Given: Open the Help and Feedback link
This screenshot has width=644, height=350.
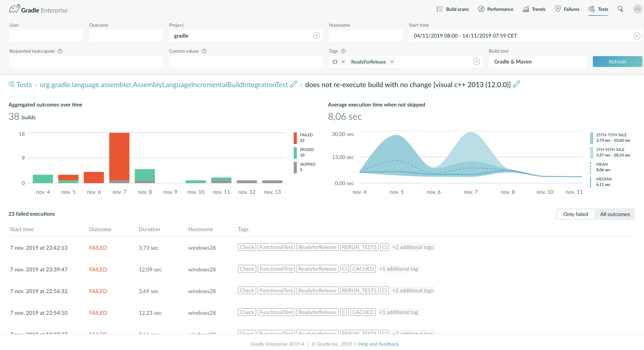Looking at the screenshot, I should point(378,344).
